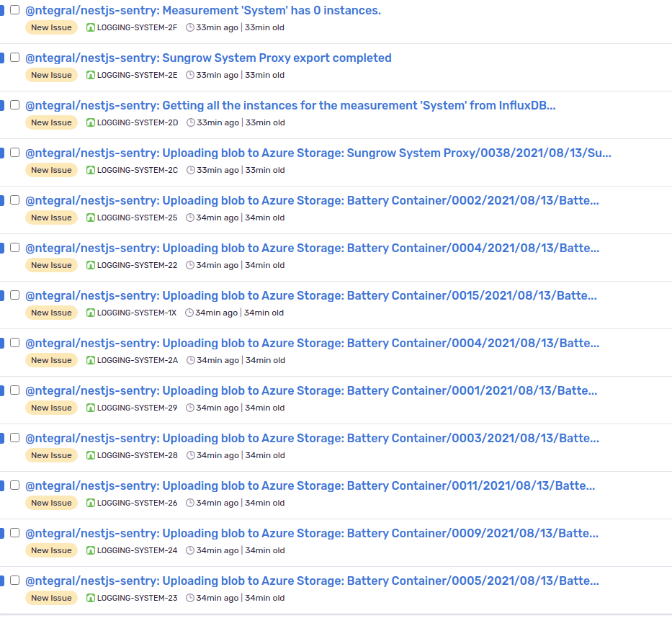Click the project icon beside LOGGING-SYSTEM-2E
The image size is (672, 618).
point(91,75)
